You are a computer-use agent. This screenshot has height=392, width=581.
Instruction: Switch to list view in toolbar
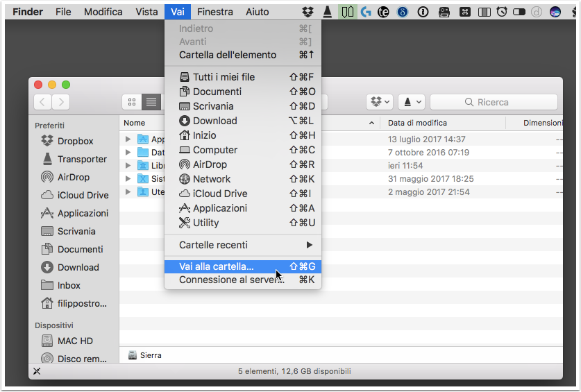pyautogui.click(x=151, y=102)
